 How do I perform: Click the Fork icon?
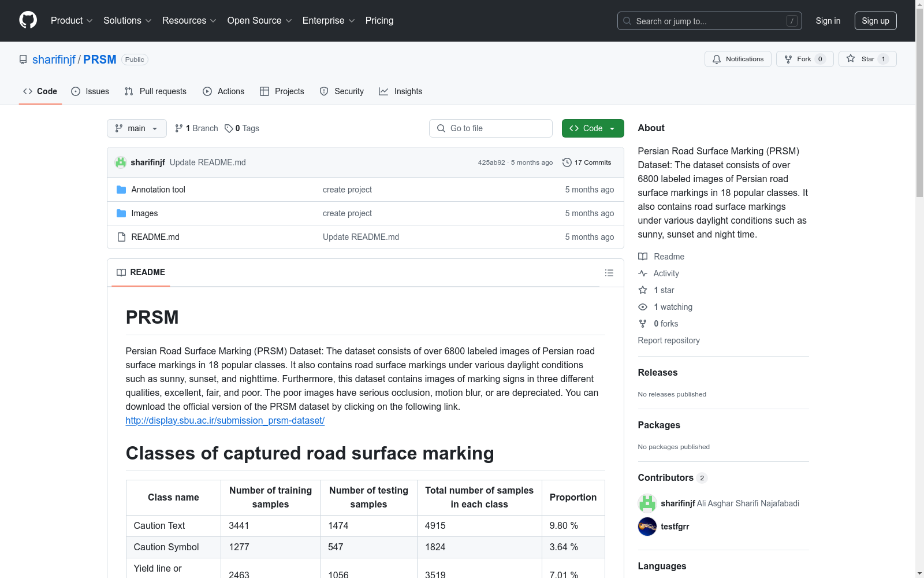coord(788,59)
